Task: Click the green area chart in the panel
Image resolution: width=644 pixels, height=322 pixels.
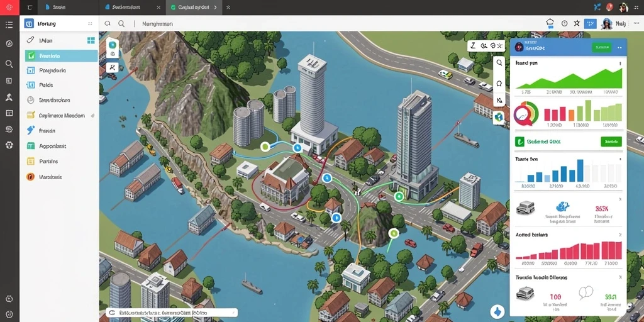Action: [x=569, y=79]
